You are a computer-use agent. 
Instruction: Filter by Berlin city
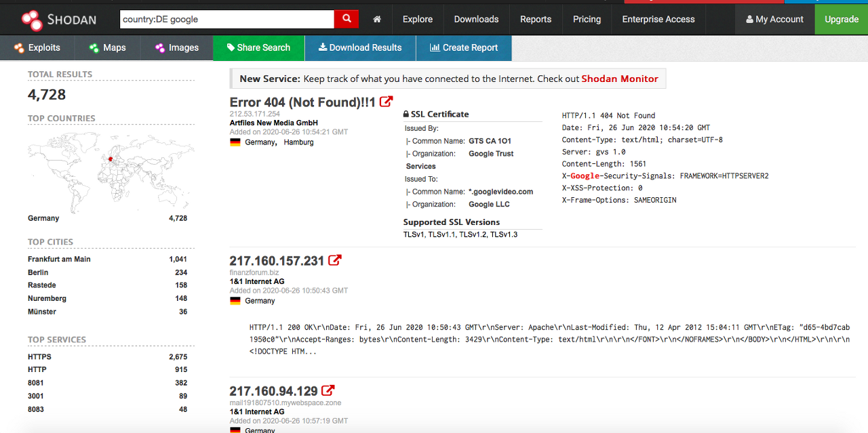pos(38,272)
